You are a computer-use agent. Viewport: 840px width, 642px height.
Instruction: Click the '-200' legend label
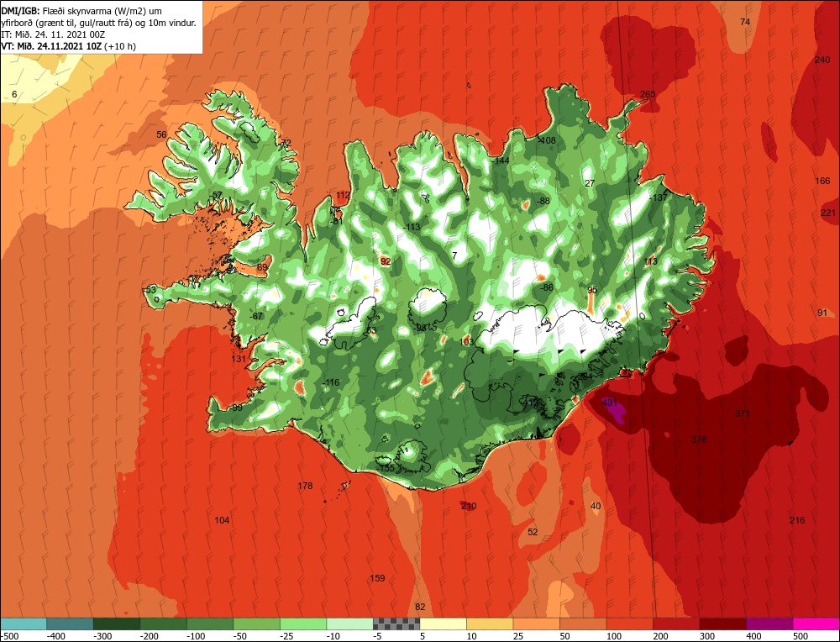point(150,636)
